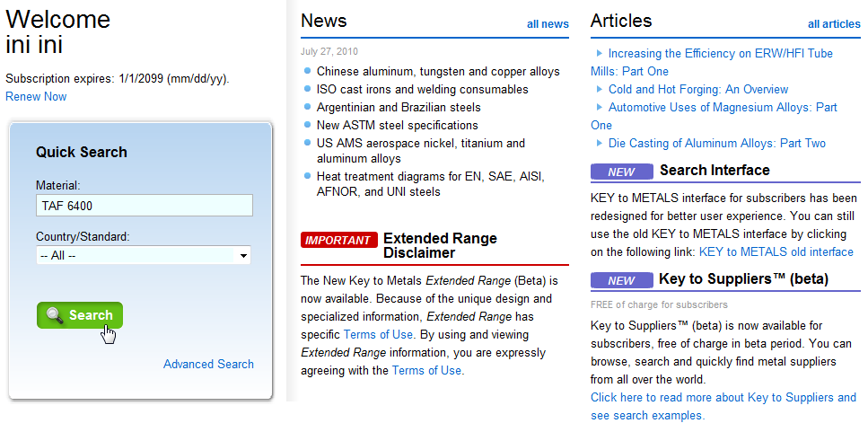Open the all articles link

pyautogui.click(x=833, y=24)
